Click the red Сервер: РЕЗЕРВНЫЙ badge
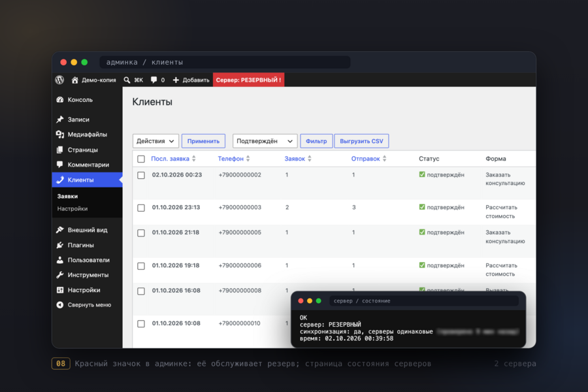Image resolution: width=588 pixels, height=392 pixels. tap(248, 80)
